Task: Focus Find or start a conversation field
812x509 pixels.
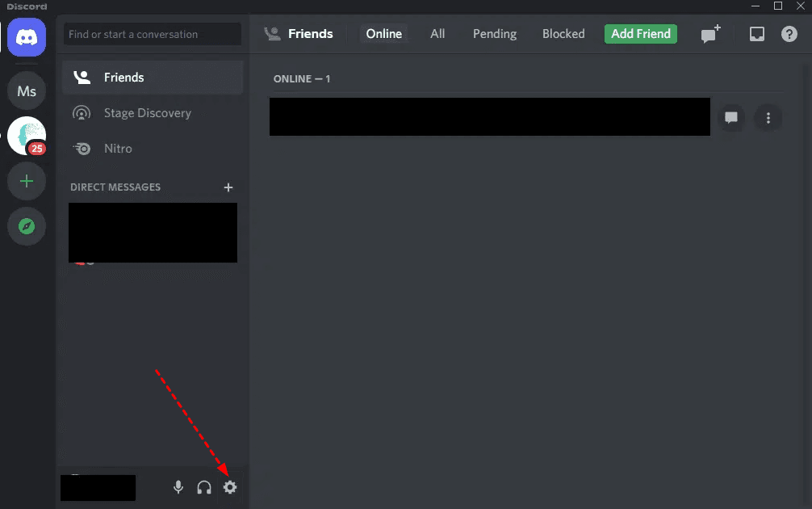Action: coord(153,34)
